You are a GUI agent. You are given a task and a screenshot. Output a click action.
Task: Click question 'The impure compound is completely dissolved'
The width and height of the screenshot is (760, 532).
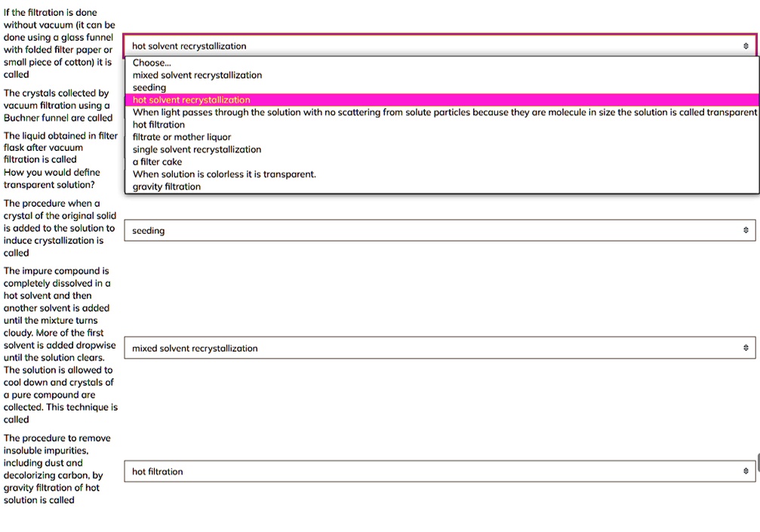[60, 345]
